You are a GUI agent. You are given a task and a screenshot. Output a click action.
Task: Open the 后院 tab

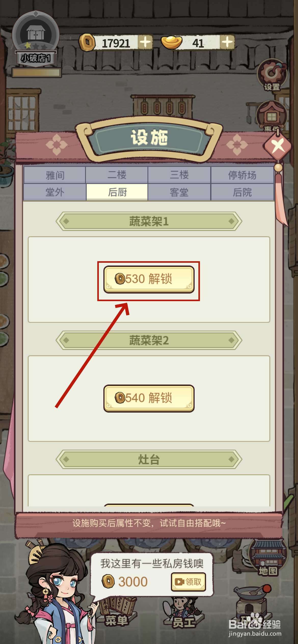(242, 192)
